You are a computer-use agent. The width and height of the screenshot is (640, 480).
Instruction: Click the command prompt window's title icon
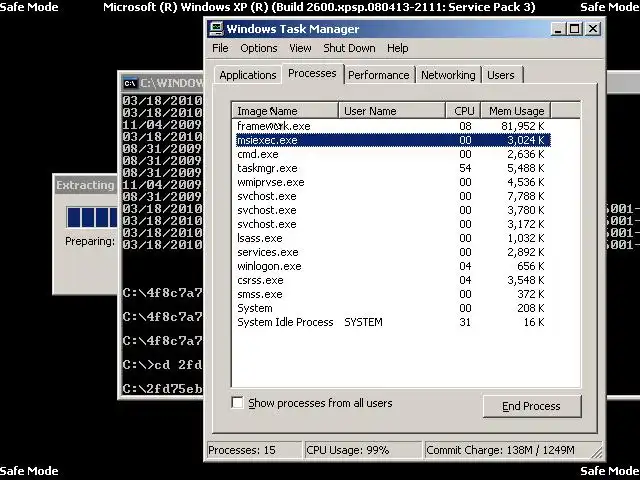[x=130, y=83]
